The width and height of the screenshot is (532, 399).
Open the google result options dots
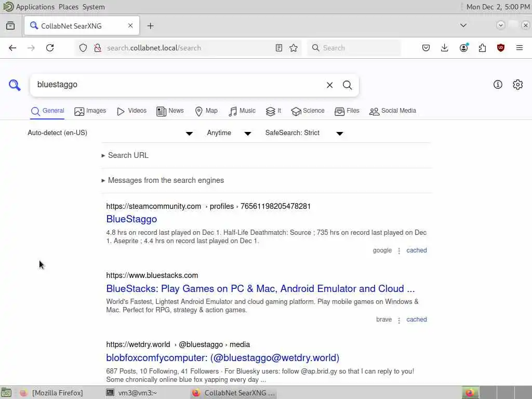pyautogui.click(x=399, y=251)
